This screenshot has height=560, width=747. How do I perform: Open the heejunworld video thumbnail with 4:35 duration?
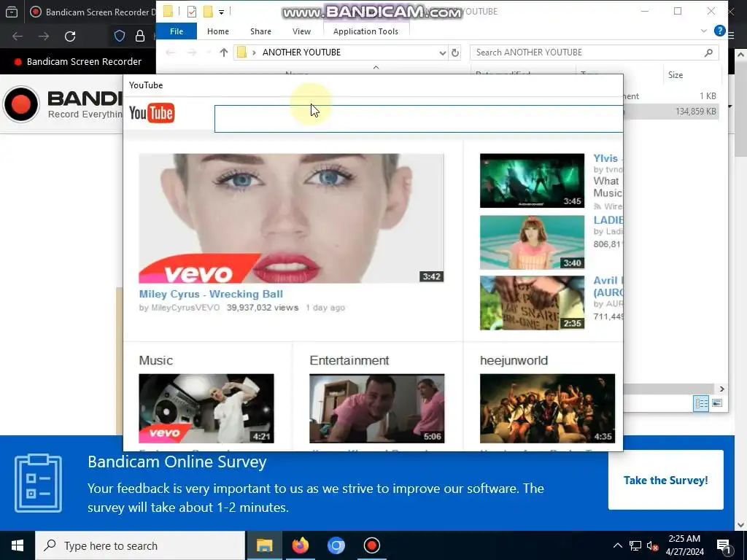(x=547, y=408)
